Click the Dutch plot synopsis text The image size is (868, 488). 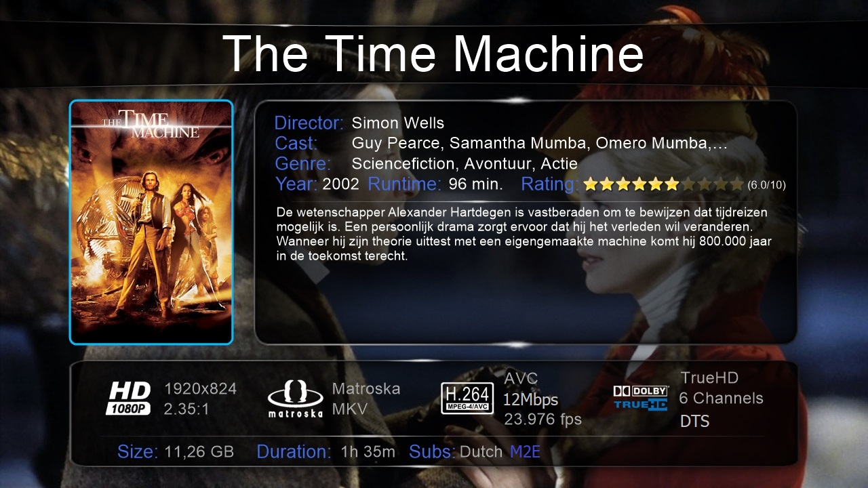click(524, 235)
